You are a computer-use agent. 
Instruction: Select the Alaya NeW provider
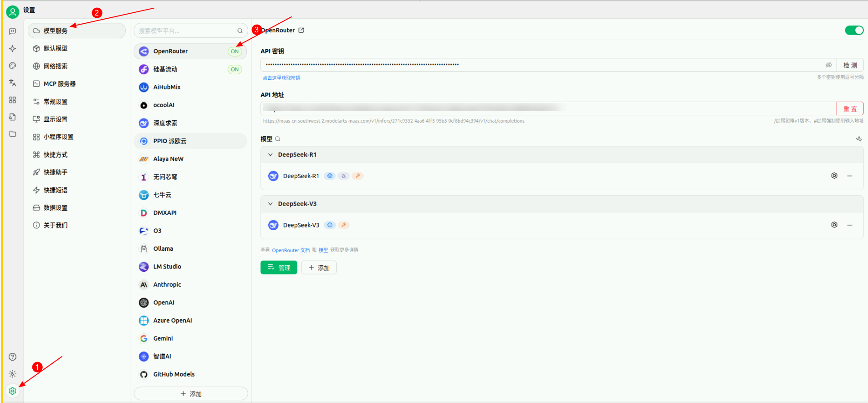tap(190, 159)
